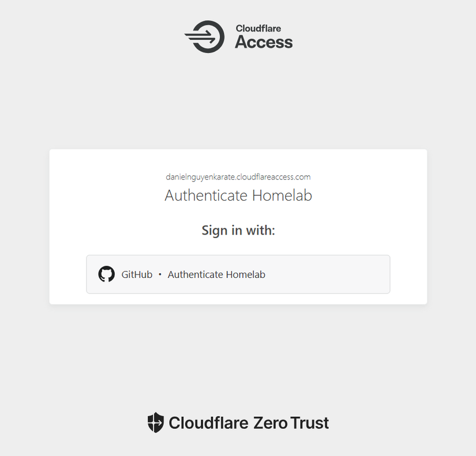Click the "danielnguyenkarate" subdomain portion of the text
The height and width of the screenshot is (456, 476).
tap(200, 177)
